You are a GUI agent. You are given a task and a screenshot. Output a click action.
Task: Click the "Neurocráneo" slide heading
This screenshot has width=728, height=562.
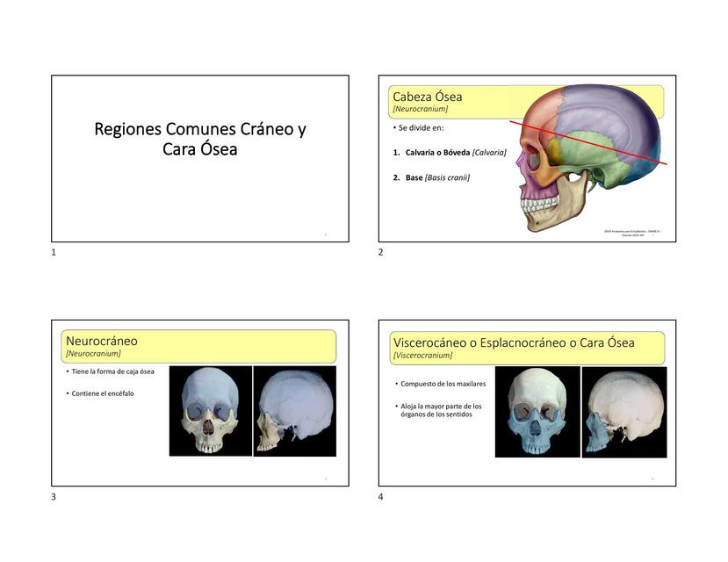[x=102, y=341]
